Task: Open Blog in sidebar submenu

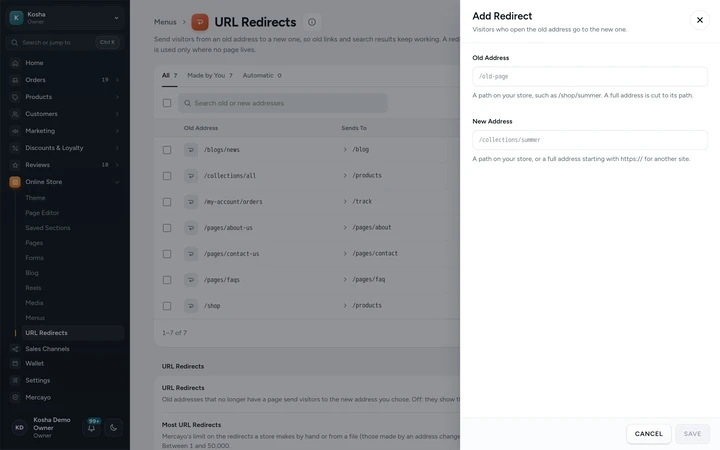Action: pos(32,273)
